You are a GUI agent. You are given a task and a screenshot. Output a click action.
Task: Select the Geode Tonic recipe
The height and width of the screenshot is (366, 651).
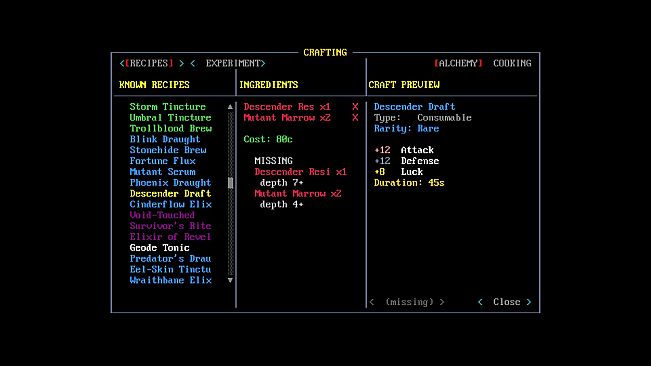point(159,248)
